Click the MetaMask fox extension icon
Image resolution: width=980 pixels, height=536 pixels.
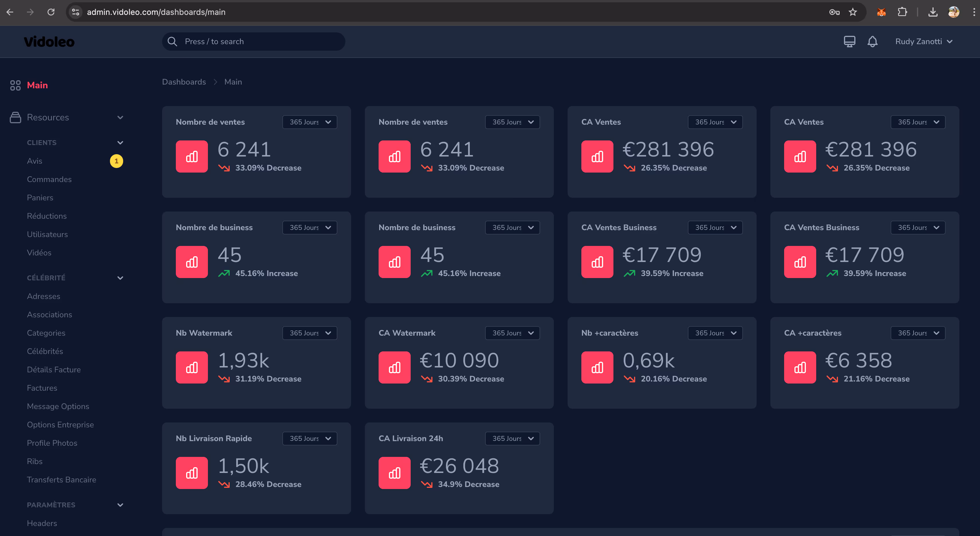coord(881,12)
